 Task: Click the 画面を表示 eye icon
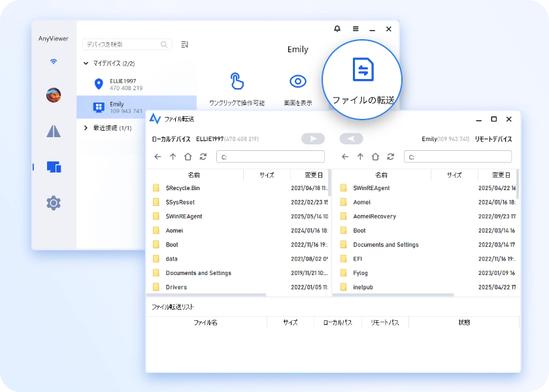298,82
